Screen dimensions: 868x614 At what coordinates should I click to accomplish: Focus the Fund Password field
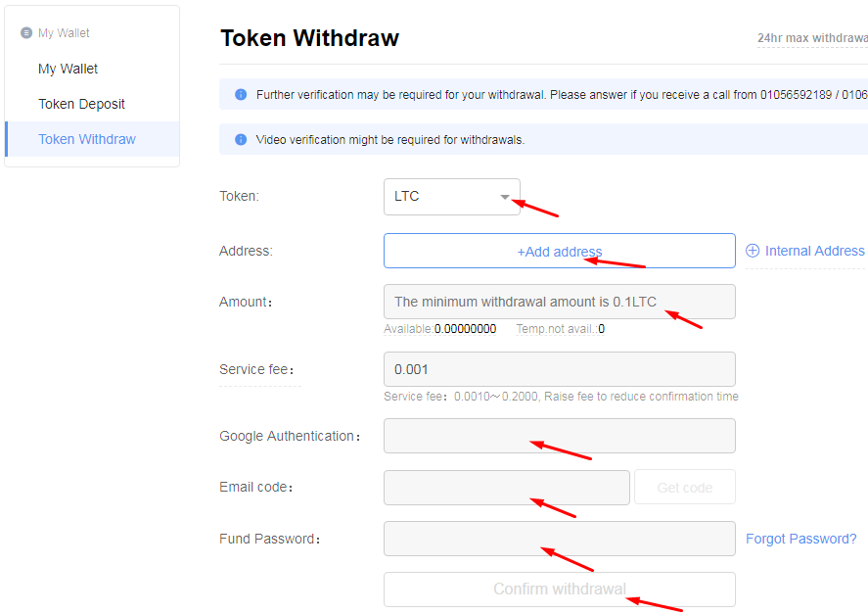(x=559, y=539)
